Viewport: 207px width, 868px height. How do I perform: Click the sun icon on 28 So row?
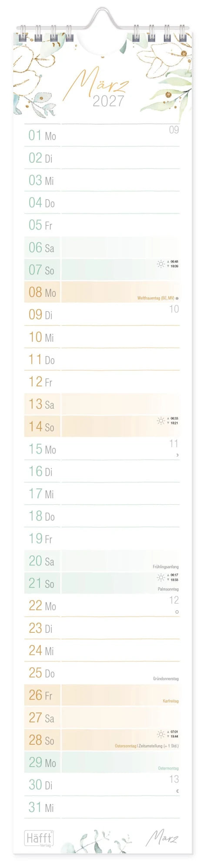click(161, 734)
